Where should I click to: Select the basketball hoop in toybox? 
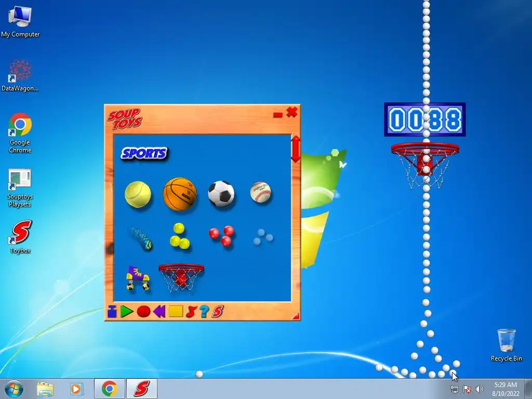tap(181, 277)
